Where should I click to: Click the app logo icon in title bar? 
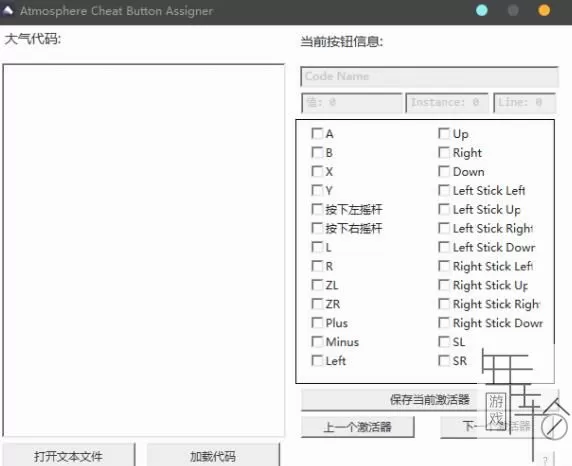pyautogui.click(x=7, y=11)
